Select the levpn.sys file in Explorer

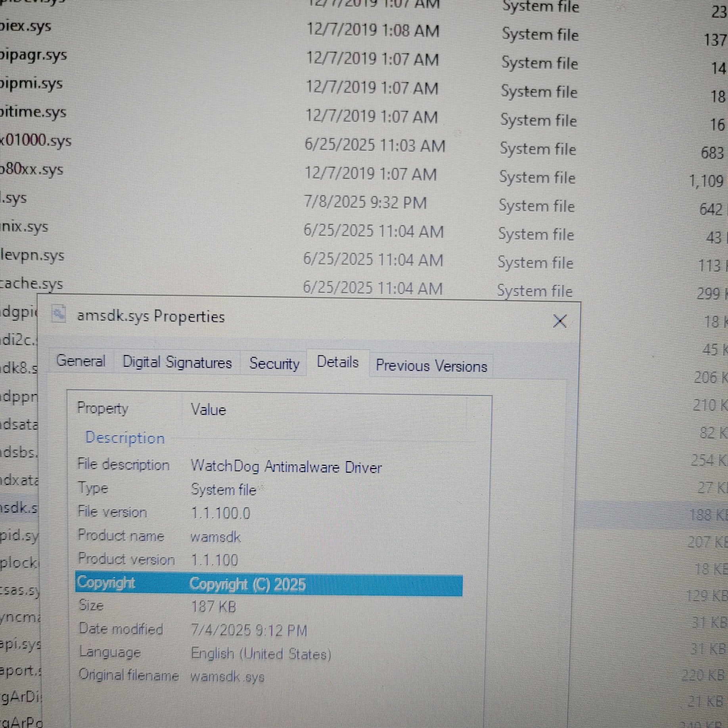(32, 255)
